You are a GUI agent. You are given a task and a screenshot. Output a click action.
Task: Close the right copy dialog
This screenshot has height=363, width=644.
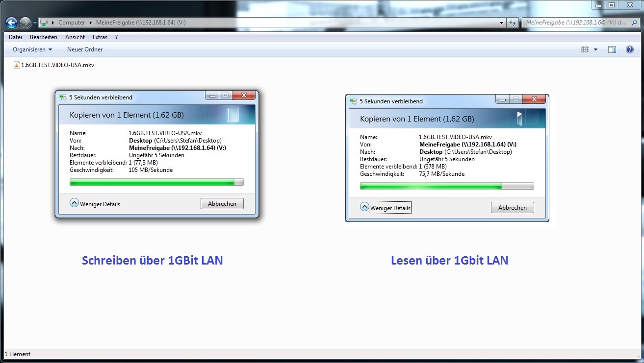point(533,99)
